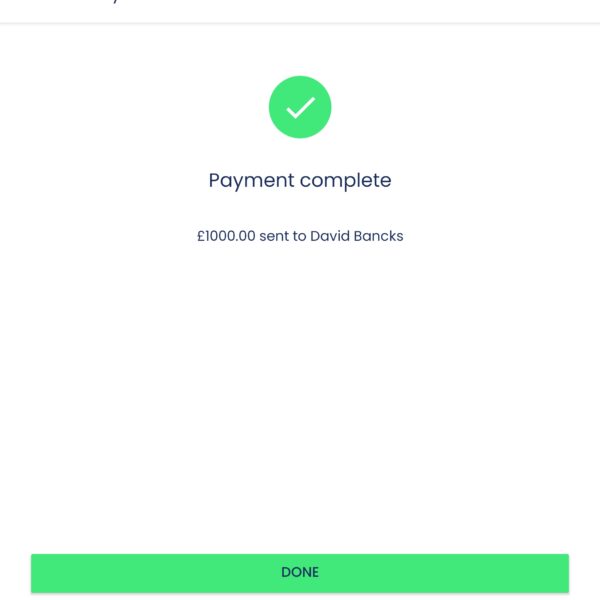Click the words "sent to"
The image size is (600, 600).
point(283,237)
